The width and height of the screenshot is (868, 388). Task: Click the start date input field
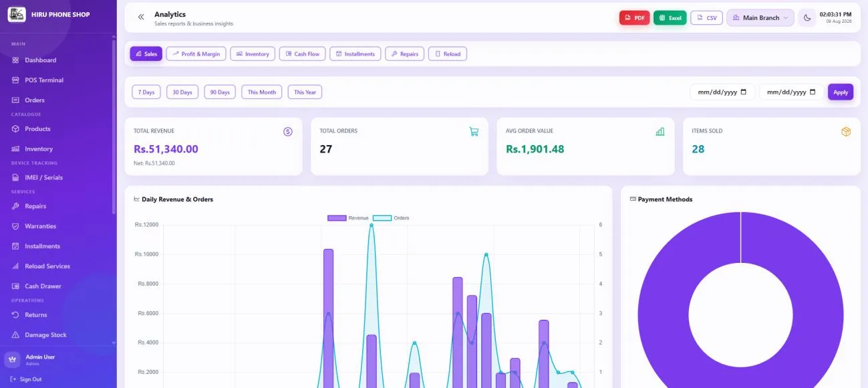722,92
